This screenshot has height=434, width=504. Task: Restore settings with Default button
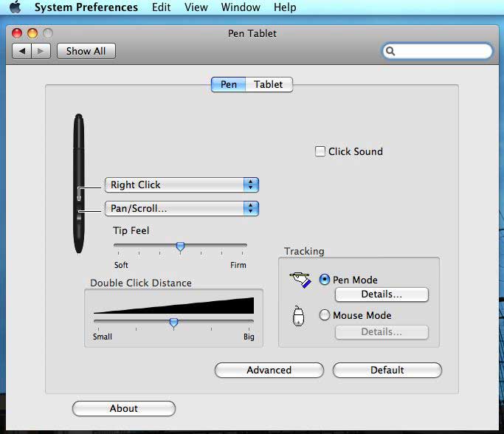387,370
